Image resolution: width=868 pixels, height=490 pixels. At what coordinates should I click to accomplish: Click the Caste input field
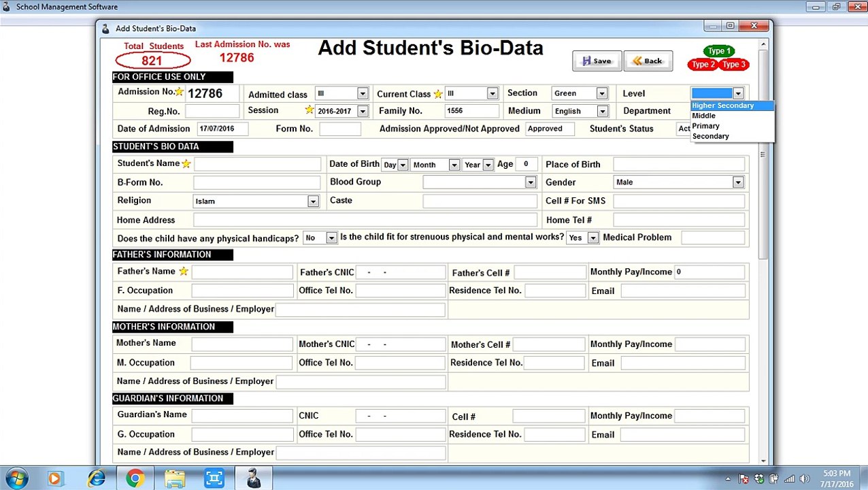480,201
